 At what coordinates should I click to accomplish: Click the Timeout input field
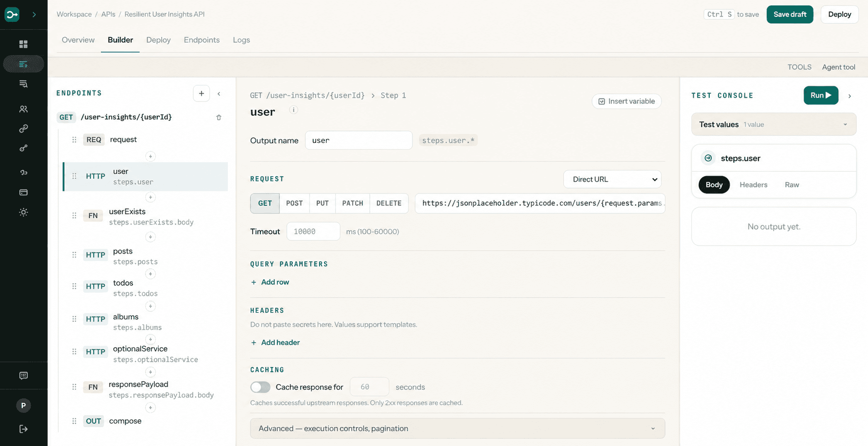313,232
